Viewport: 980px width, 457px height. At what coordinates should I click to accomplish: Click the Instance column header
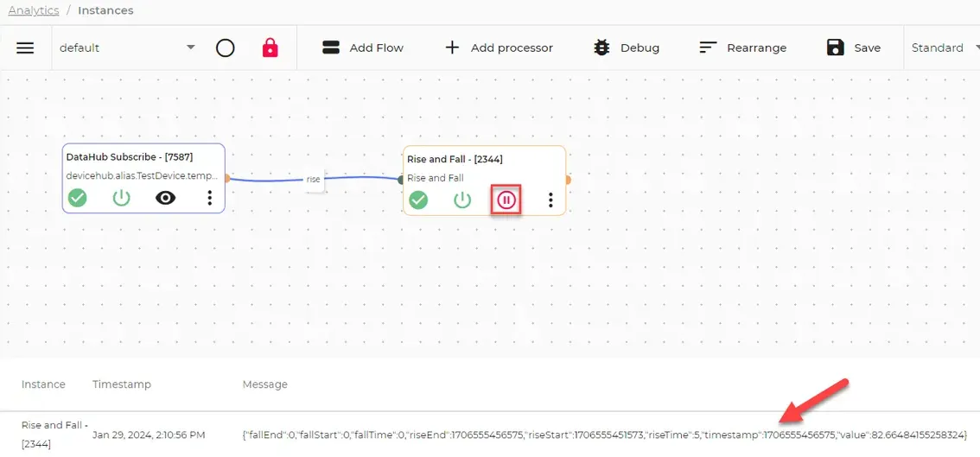point(43,384)
